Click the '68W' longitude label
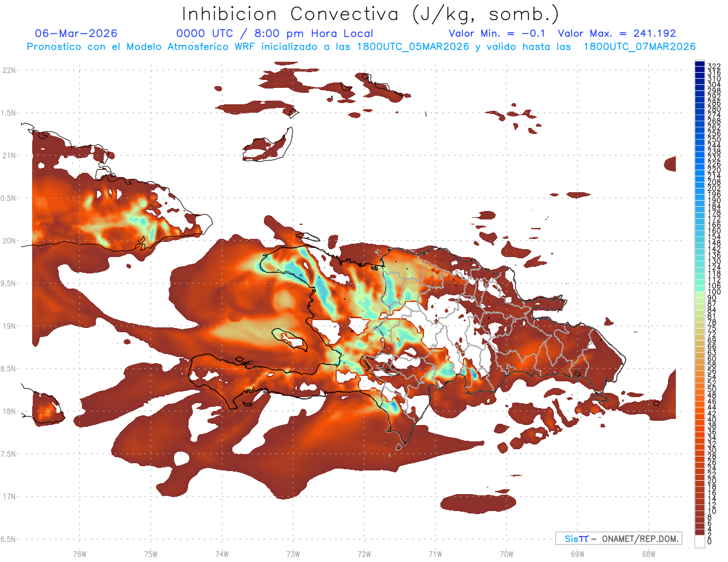Image resolution: width=728 pixels, height=562 pixels. click(x=649, y=554)
